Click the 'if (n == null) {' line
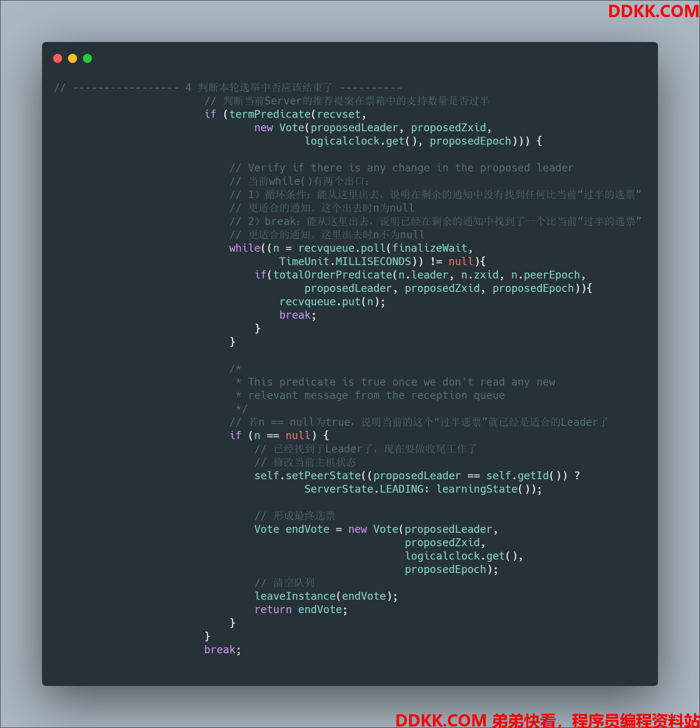Screen dimensions: 700x728 coord(279,435)
